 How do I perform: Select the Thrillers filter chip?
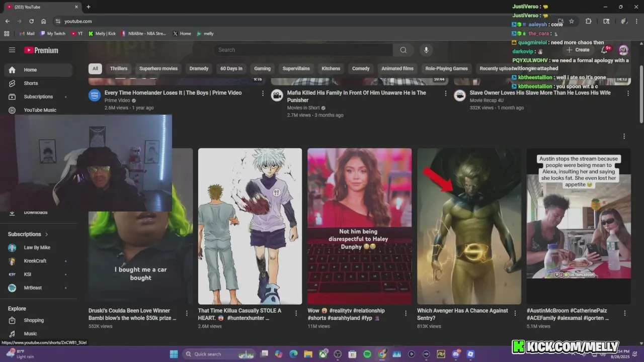[119, 68]
